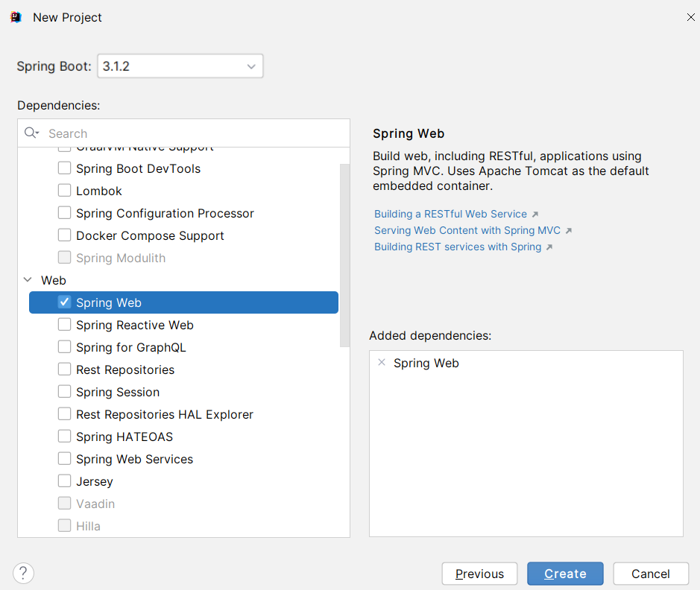Tick Spring Web Services checkbox
This screenshot has height=590, width=700.
click(x=64, y=458)
